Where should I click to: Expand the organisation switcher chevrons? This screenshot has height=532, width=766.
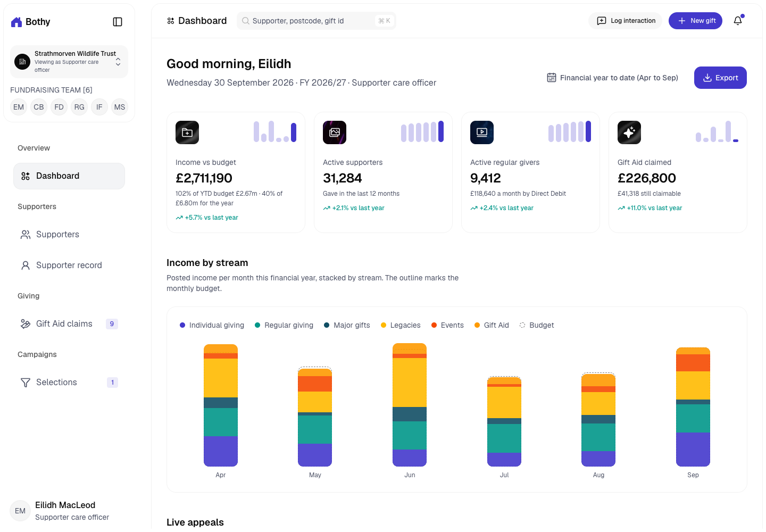[118, 62]
